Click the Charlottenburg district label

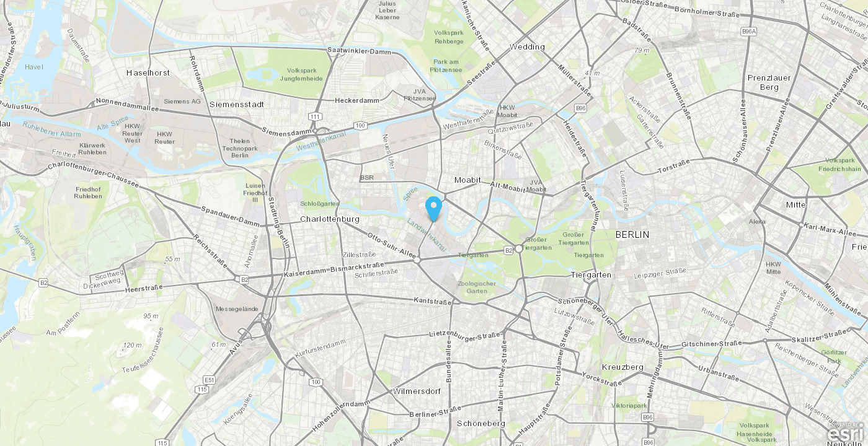point(330,219)
